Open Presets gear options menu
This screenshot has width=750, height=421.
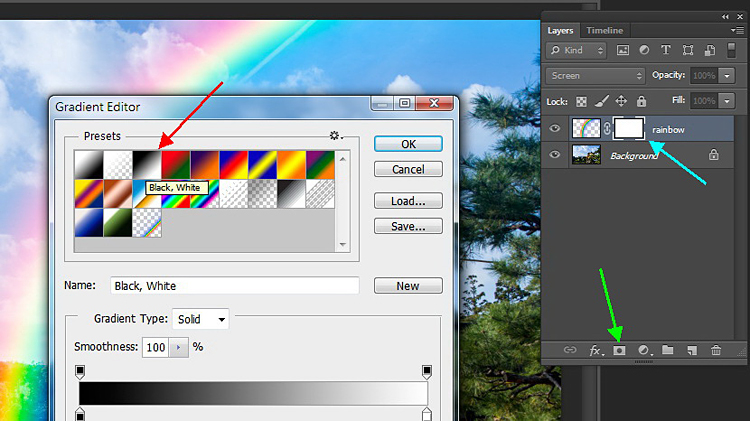(x=336, y=136)
